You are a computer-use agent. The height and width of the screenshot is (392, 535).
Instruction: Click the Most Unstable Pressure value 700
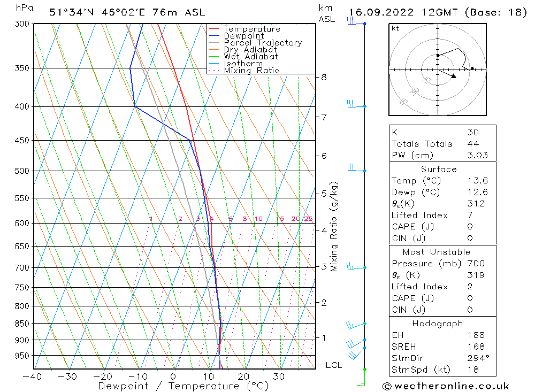[476, 263]
